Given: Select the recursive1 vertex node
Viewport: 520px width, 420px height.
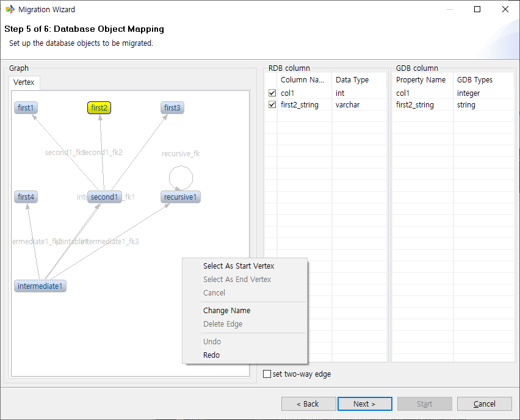Looking at the screenshot, I should 181,197.
